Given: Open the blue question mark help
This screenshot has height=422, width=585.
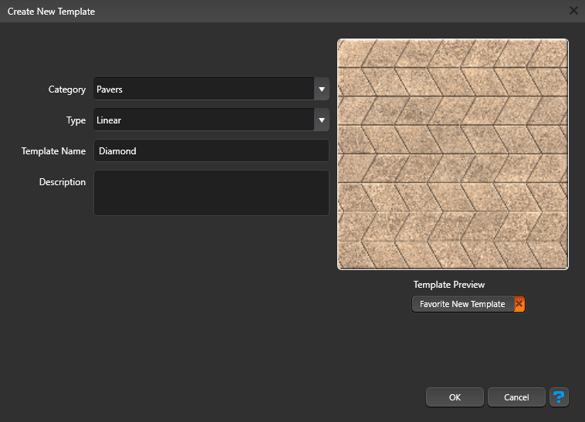Looking at the screenshot, I should 559,397.
